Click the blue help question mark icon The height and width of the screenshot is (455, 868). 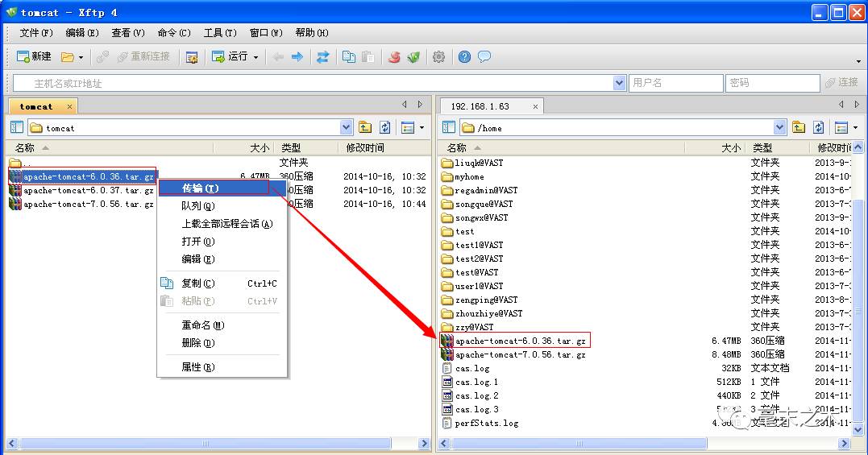[x=465, y=57]
